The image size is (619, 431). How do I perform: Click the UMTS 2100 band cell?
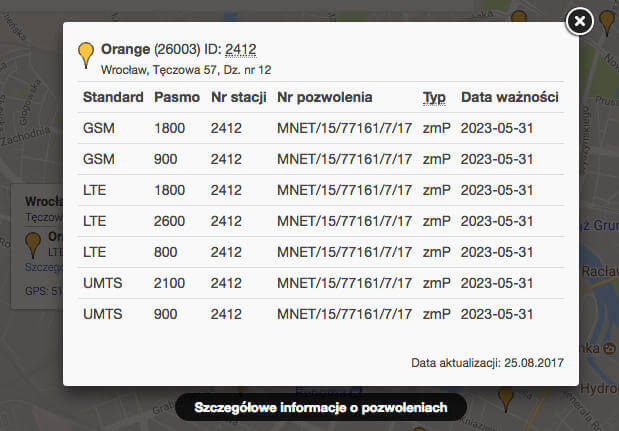[169, 283]
